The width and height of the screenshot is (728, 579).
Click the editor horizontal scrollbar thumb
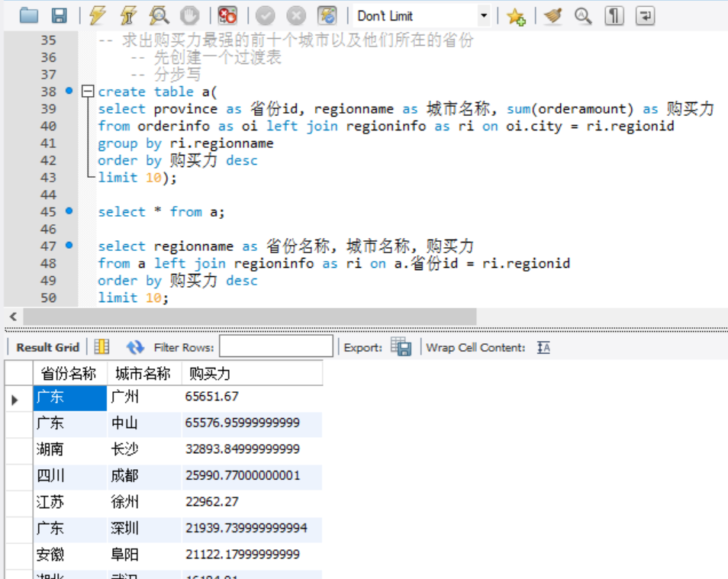[x=250, y=317]
